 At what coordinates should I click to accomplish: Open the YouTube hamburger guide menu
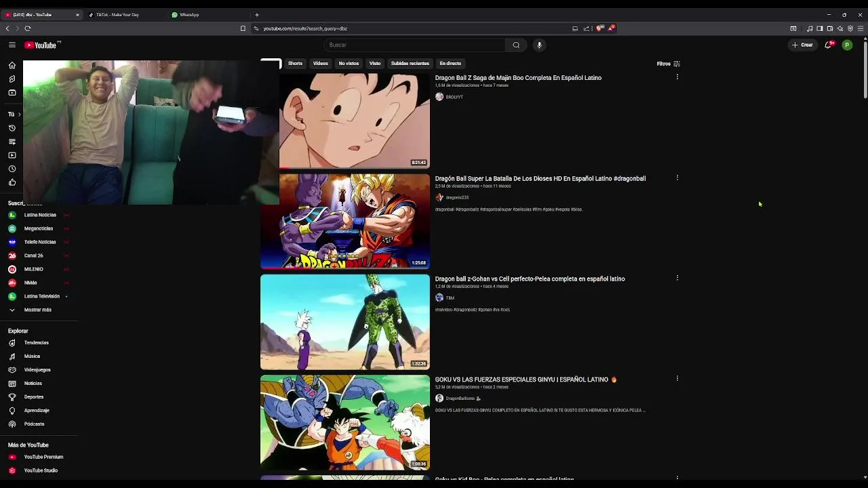coord(12,45)
